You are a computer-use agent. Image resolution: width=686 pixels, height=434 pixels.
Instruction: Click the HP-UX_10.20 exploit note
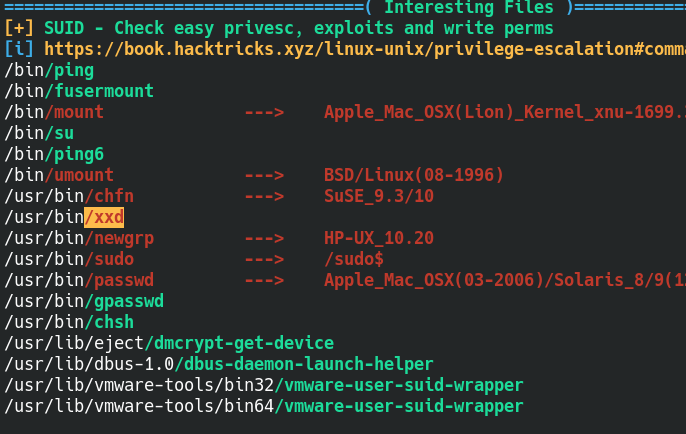click(x=379, y=238)
